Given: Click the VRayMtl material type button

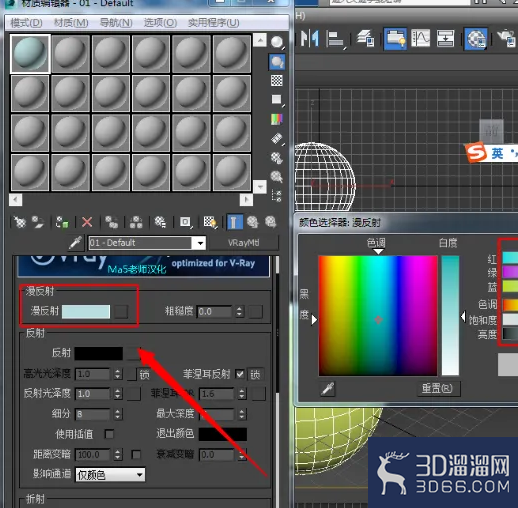Looking at the screenshot, I should click(244, 243).
